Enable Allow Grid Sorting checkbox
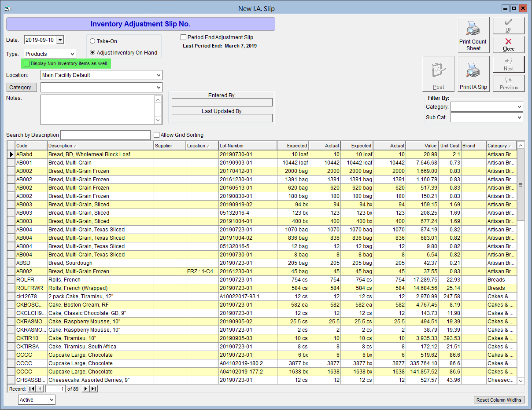The image size is (532, 410). (156, 135)
